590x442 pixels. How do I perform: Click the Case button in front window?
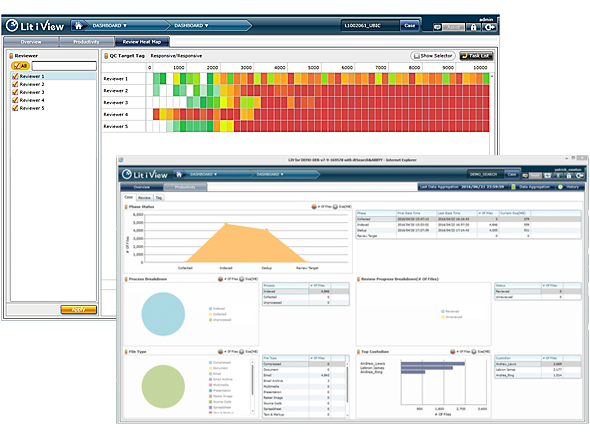pos(512,175)
